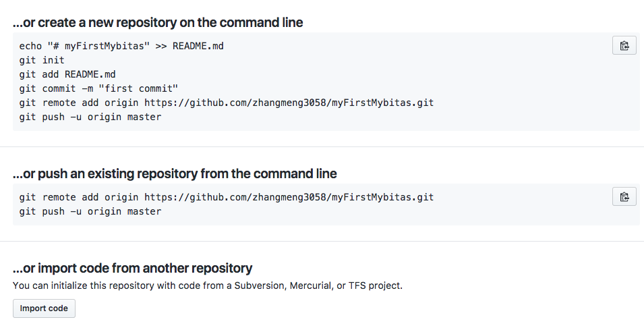Image resolution: width=644 pixels, height=326 pixels.
Task: Click git push -u origin master under existing repository
Action: (90, 212)
